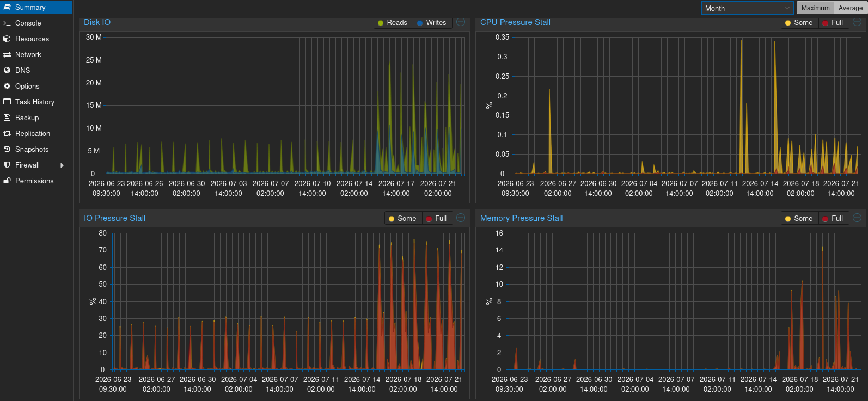The image size is (868, 401).
Task: Click the Memory Pressure Stall chart title
Action: [x=521, y=218]
